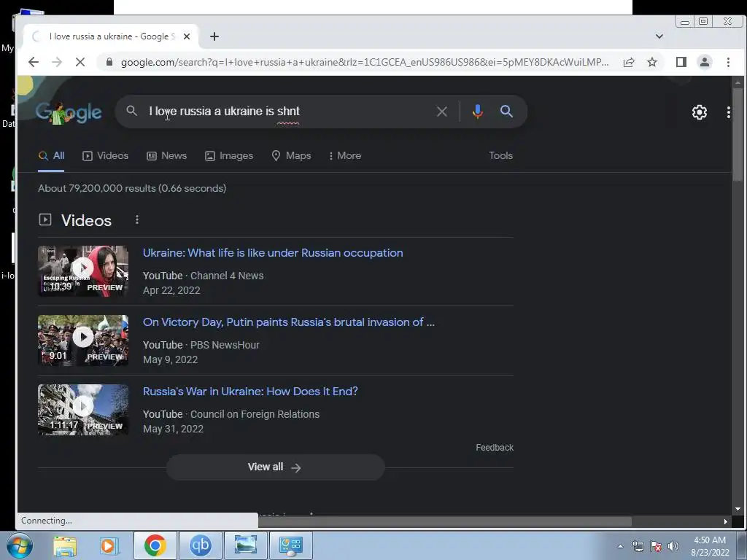This screenshot has width=747, height=560.
Task: Click the browser forward arrow
Action: [57, 62]
